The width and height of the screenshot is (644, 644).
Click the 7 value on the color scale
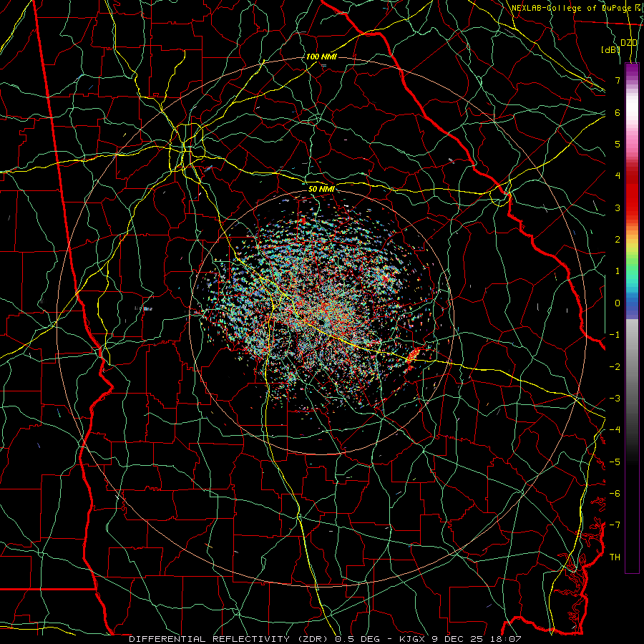[x=618, y=80]
